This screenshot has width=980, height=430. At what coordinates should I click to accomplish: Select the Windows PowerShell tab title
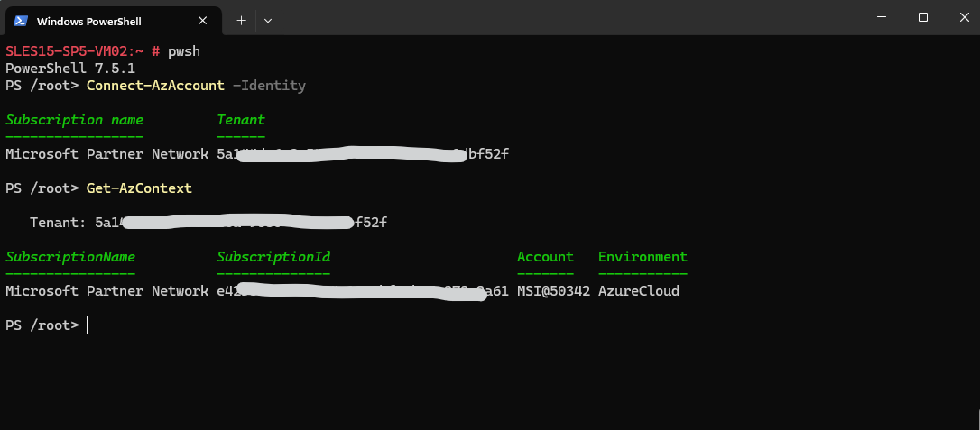tap(88, 22)
